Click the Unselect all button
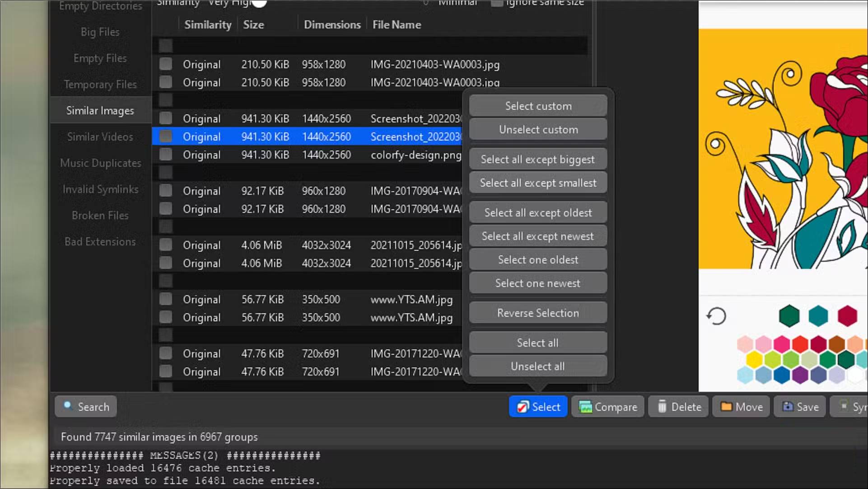The image size is (868, 489). click(537, 366)
